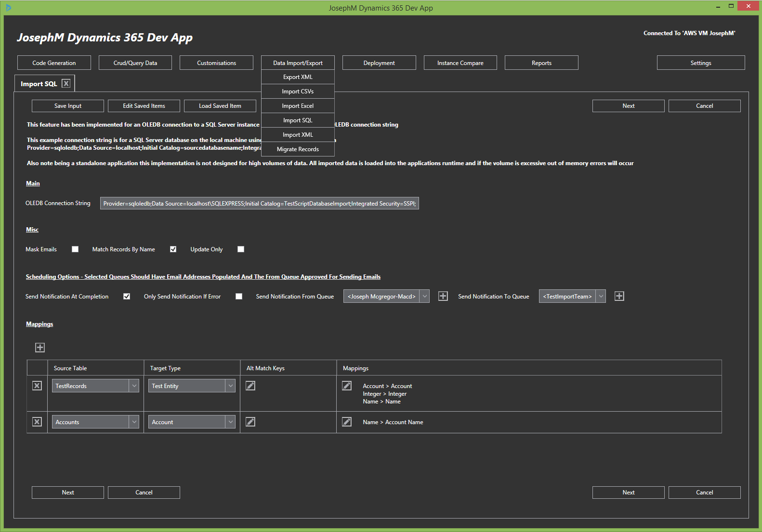The image size is (762, 532).
Task: Click the OLEDB Connection String field
Action: click(259, 204)
